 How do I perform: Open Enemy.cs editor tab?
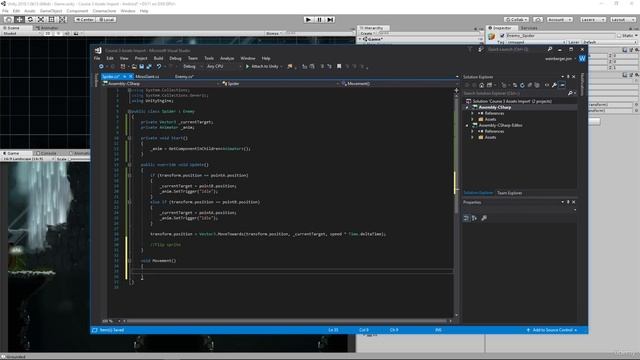click(184, 76)
